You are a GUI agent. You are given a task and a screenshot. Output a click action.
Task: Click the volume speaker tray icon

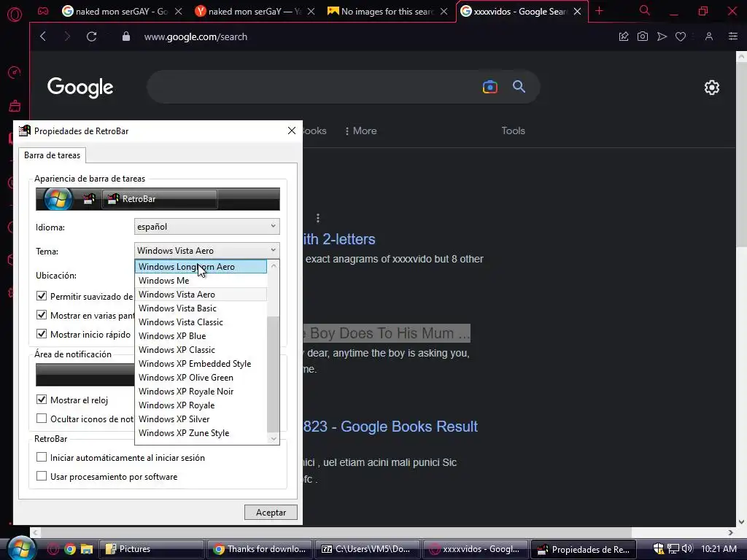coord(687,549)
